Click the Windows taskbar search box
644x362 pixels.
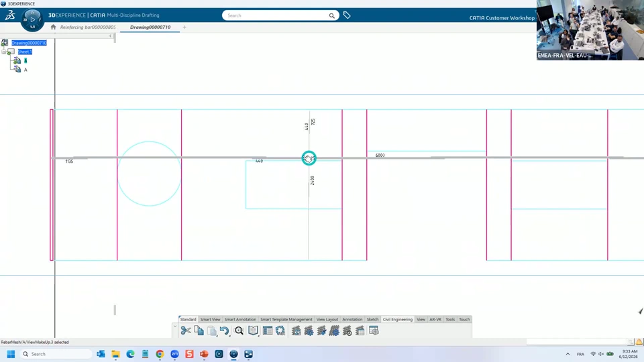pyautogui.click(x=56, y=354)
